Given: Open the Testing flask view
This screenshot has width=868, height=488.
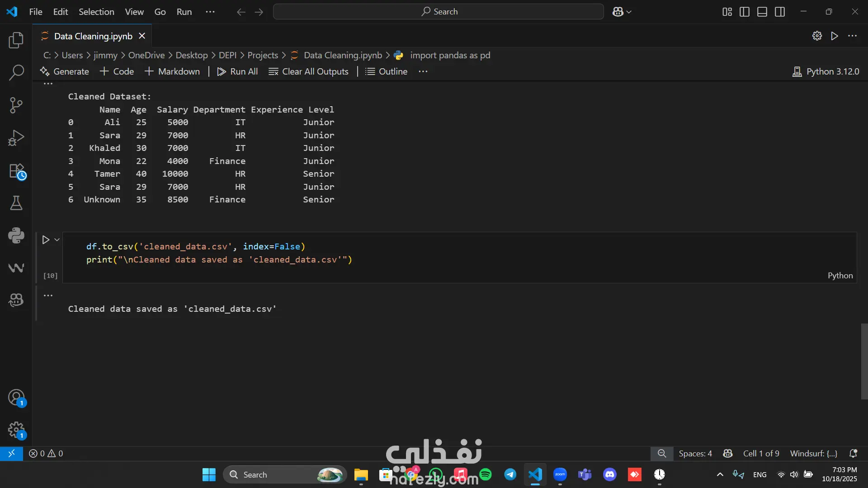Looking at the screenshot, I should coord(16,203).
